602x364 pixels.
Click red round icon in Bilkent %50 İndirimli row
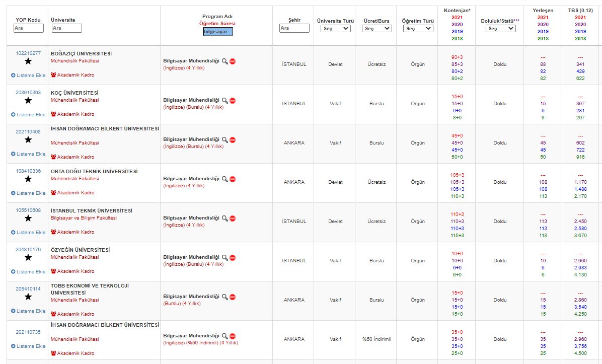click(233, 336)
